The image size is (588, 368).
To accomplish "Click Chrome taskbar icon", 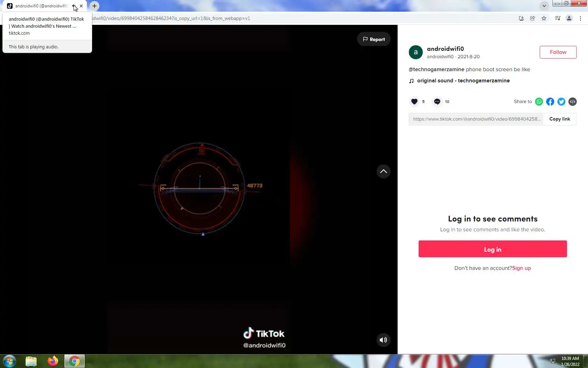I will (74, 361).
